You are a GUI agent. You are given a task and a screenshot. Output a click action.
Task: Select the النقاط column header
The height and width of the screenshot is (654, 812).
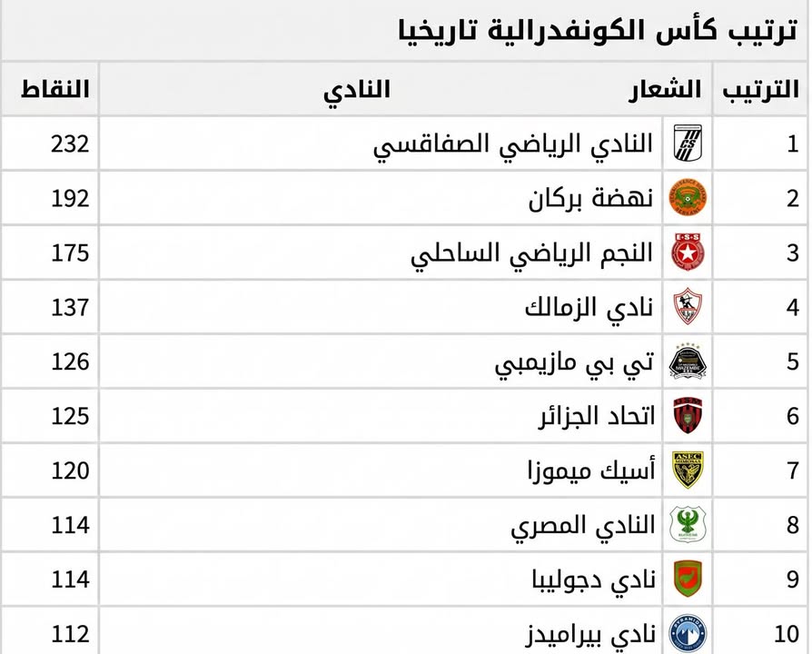[55, 88]
